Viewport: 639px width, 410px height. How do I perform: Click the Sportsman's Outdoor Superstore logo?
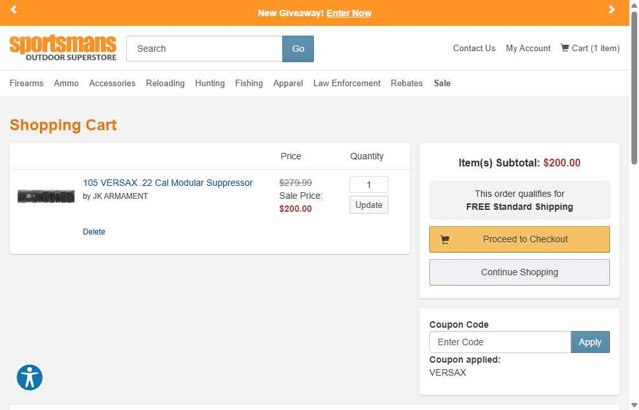click(x=63, y=48)
